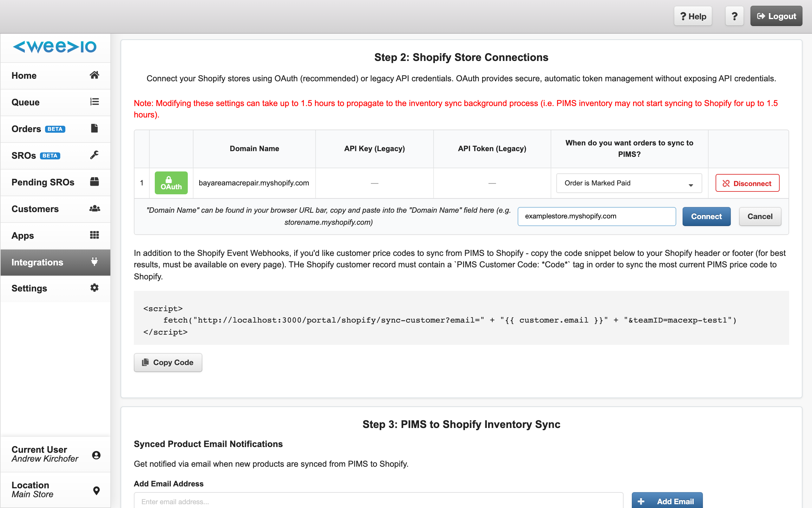Image resolution: width=812 pixels, height=508 pixels.
Task: Click the Customers people icon
Action: pyautogui.click(x=95, y=208)
